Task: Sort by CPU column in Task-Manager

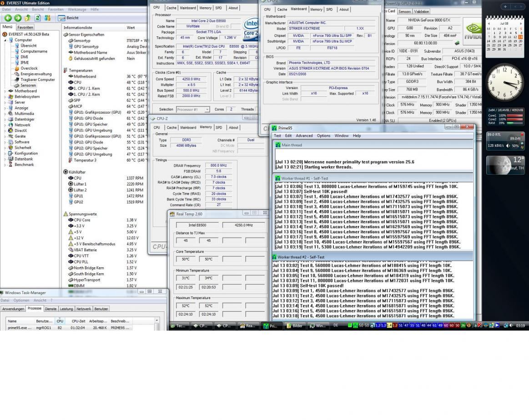Action: 60,321
